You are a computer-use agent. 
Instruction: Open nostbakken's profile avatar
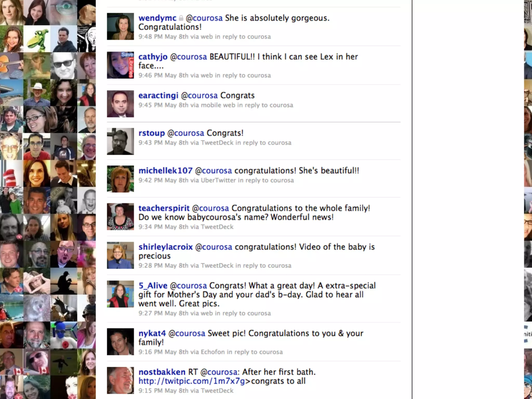coord(120,380)
